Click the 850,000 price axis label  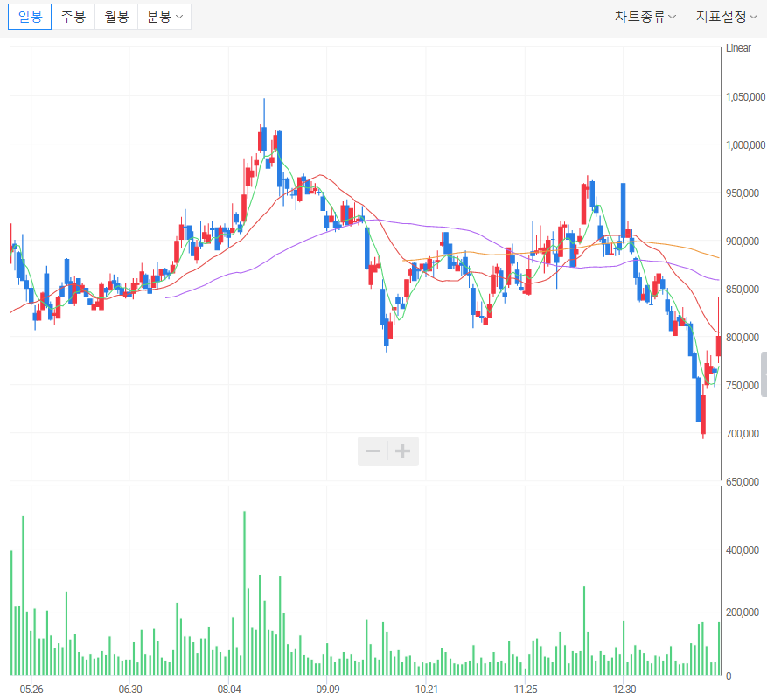coord(743,290)
